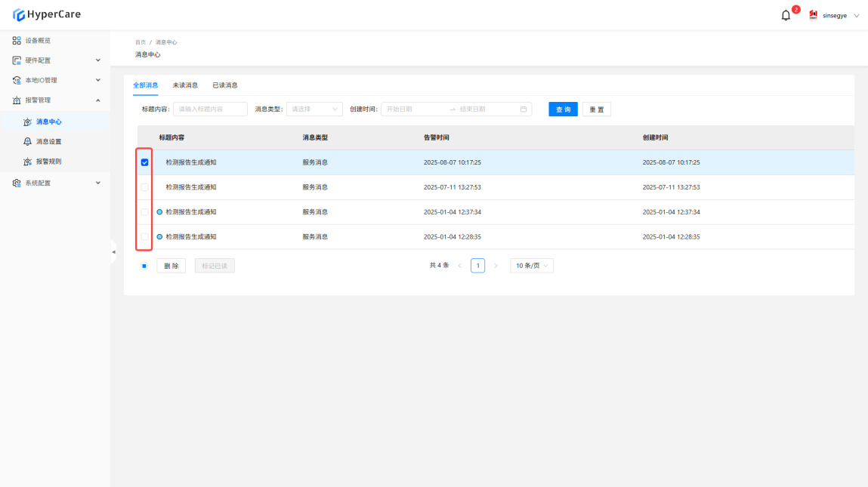Image resolution: width=868 pixels, height=487 pixels.
Task: Click the sinsegye user avatar
Action: [814, 15]
